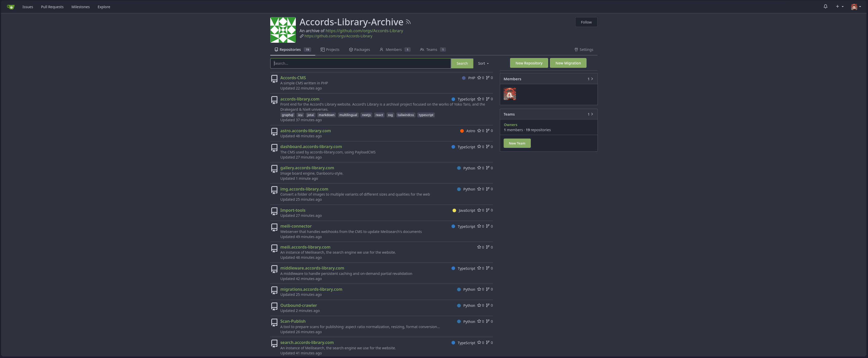Click the repository search input field
This screenshot has width=868, height=358.
pos(360,63)
